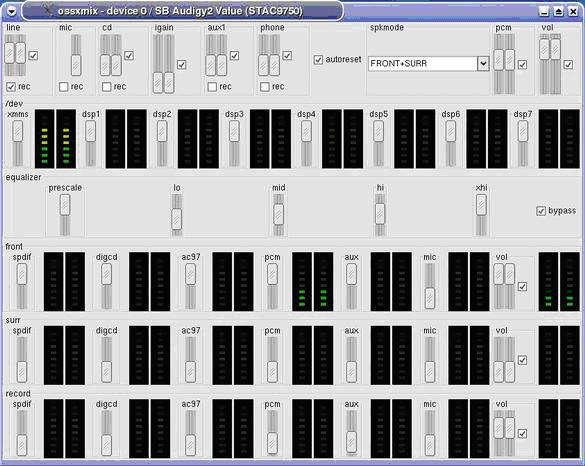Screen dimensions: 585x466
Task: Toggle the top pcm lock checkbox
Action: (522, 65)
